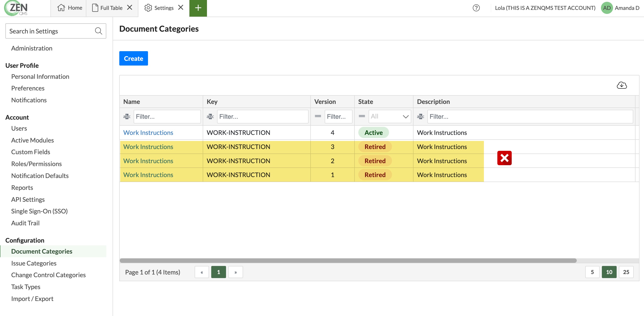Go to previous page with « button
The width and height of the screenshot is (644, 316).
[202, 272]
